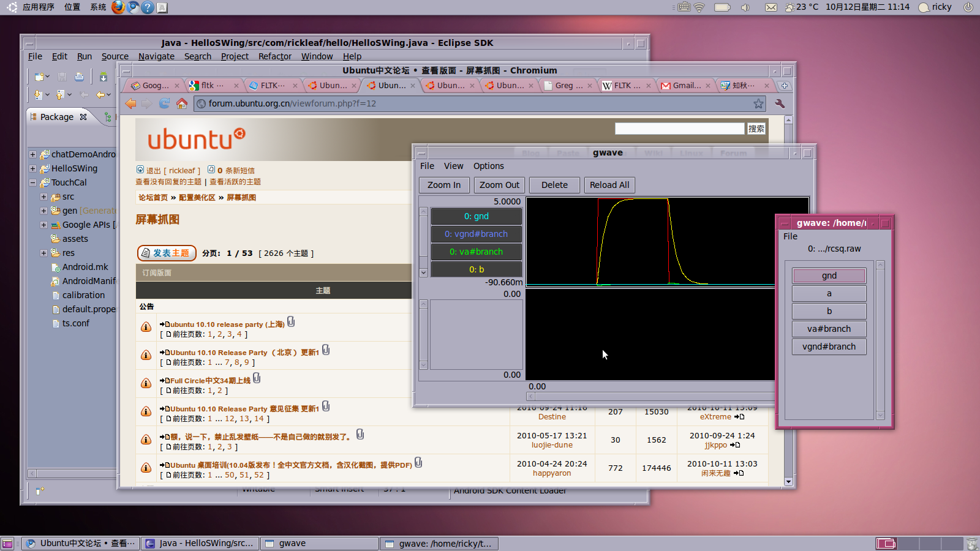Toggle the '0: b' wave label

[x=477, y=269]
